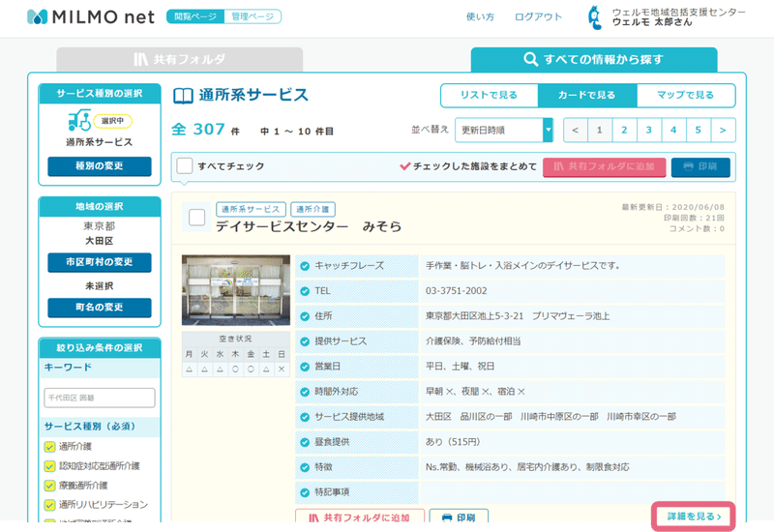This screenshot has height=532, width=774.
Task: Click the top 共有フォルダに追加 bulk button
Action: [604, 166]
